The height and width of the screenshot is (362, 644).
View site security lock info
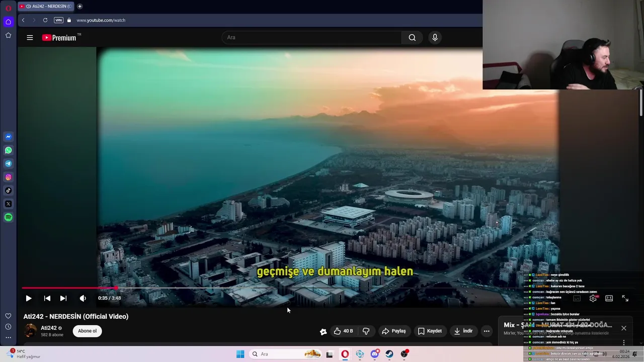(69, 20)
